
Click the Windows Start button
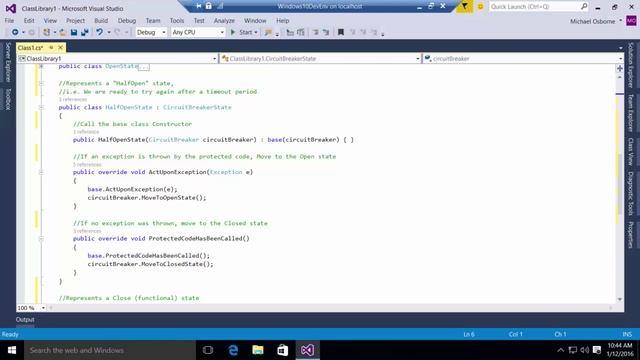pyautogui.click(x=12, y=350)
